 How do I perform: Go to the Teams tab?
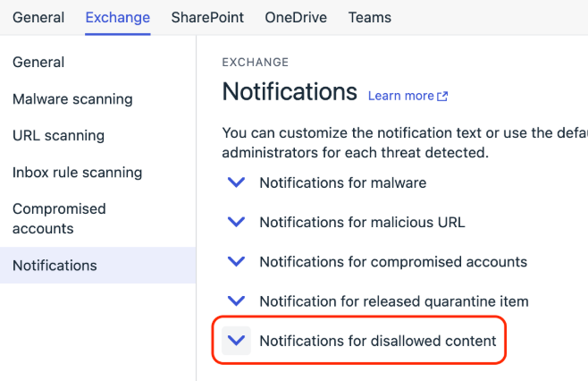coord(369,18)
